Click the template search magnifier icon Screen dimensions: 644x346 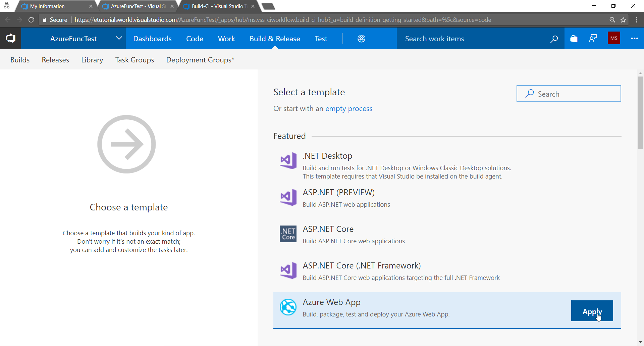click(x=530, y=93)
